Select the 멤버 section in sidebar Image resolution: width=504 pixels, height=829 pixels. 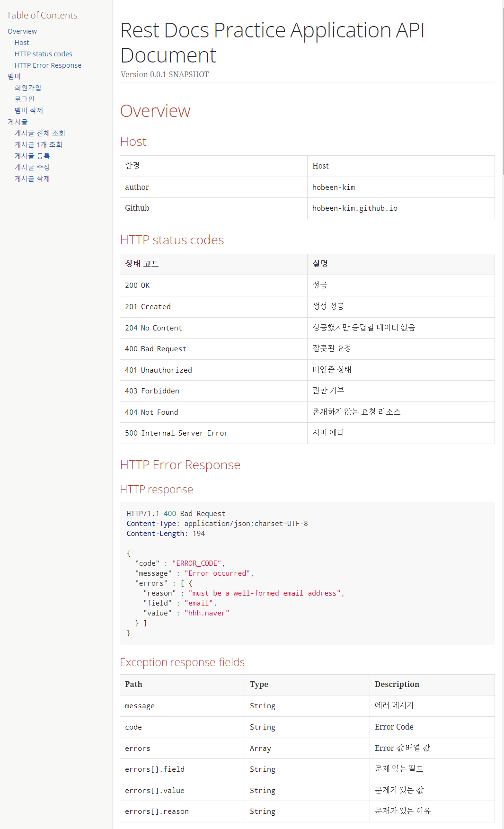click(14, 76)
